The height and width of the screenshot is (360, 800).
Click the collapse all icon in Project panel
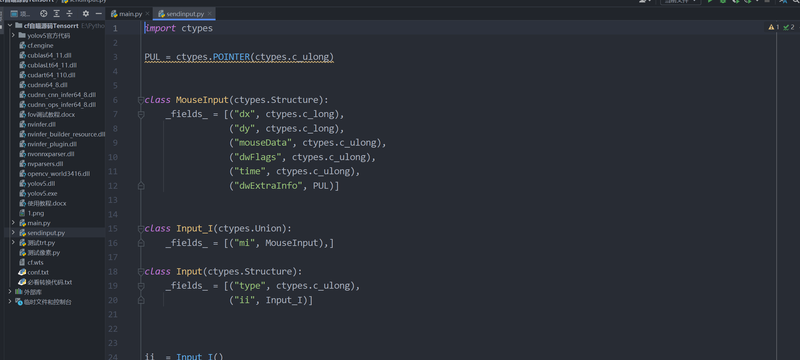(x=70, y=14)
